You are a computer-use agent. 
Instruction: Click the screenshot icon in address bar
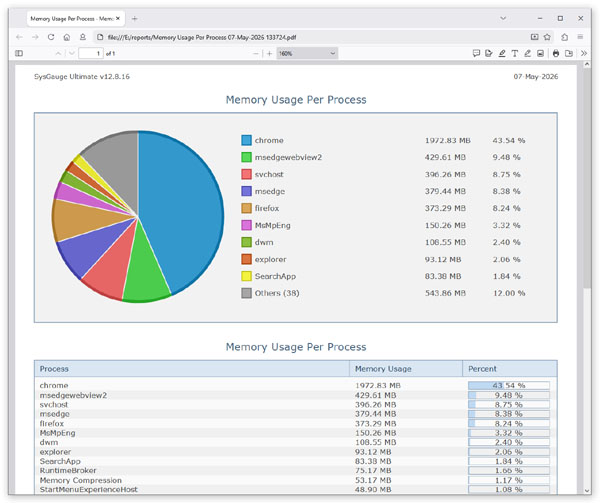pos(535,37)
